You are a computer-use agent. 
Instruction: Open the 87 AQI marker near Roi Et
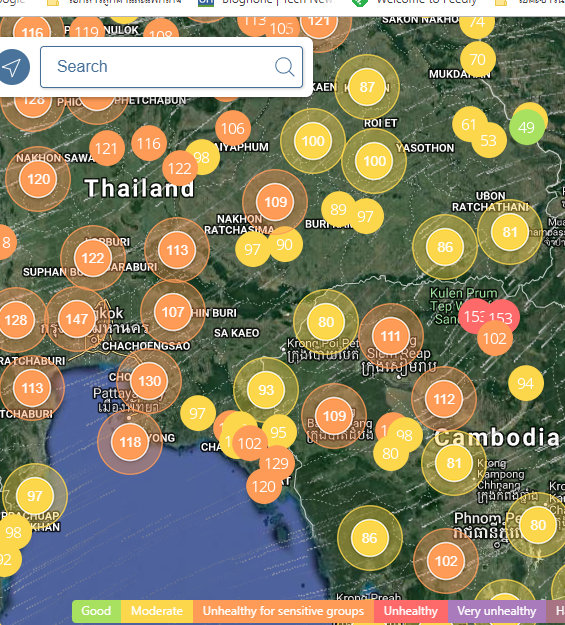(367, 87)
